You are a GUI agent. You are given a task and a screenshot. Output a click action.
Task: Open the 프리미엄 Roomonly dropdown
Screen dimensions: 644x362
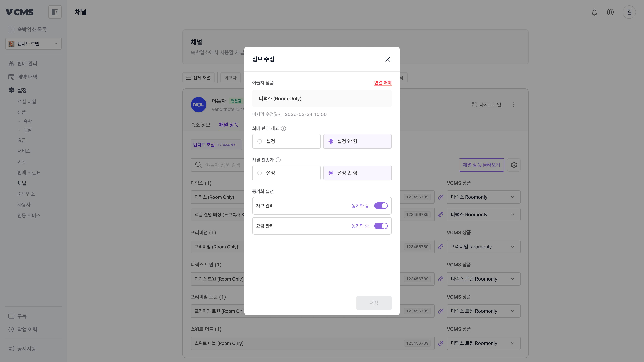point(483,247)
